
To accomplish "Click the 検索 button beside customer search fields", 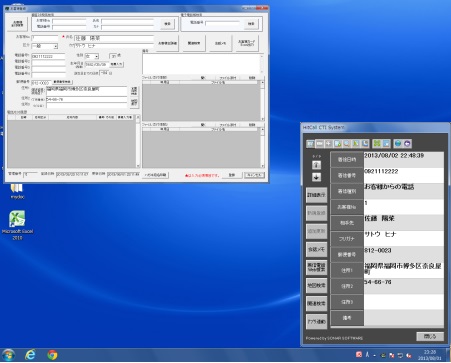I will (x=167, y=24).
